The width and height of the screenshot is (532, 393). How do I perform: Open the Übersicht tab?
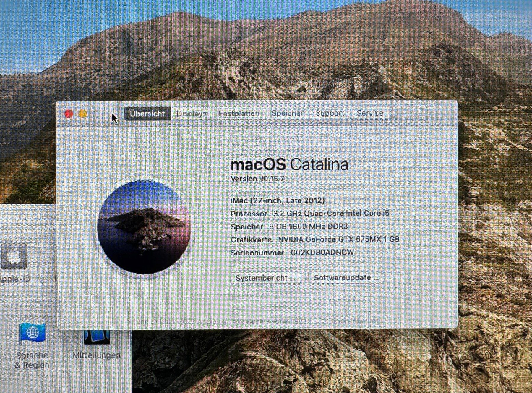pyautogui.click(x=147, y=114)
